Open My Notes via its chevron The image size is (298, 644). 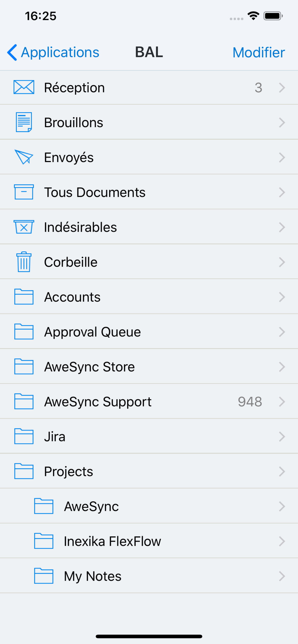[282, 576]
